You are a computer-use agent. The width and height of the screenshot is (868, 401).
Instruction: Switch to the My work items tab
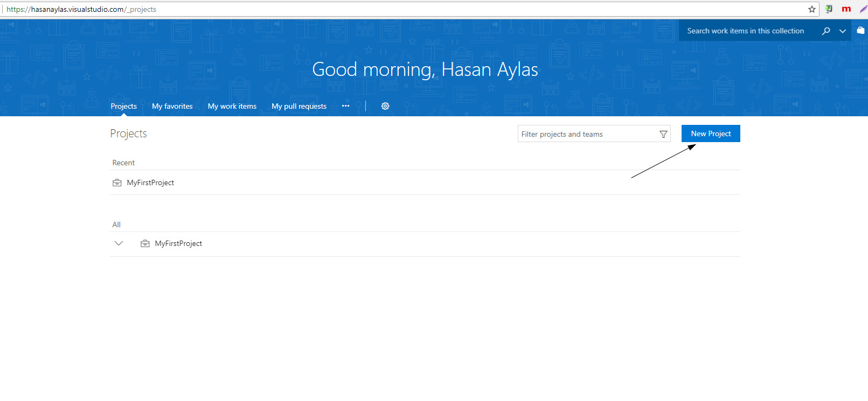pyautogui.click(x=232, y=106)
